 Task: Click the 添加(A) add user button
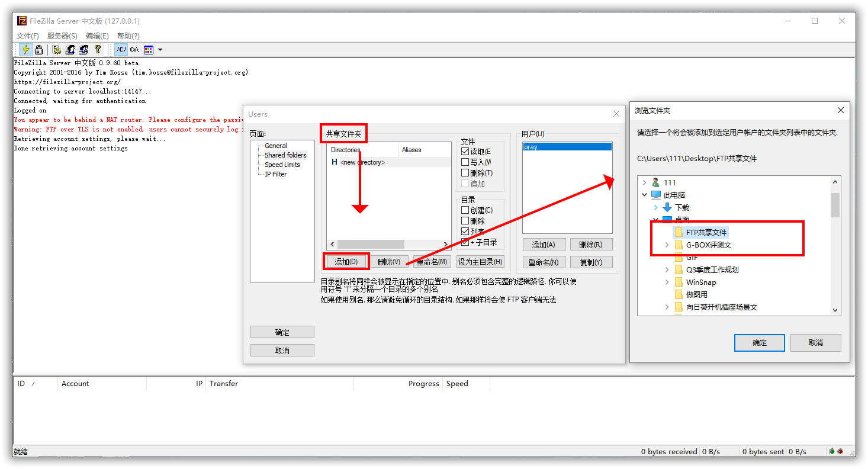pos(544,244)
